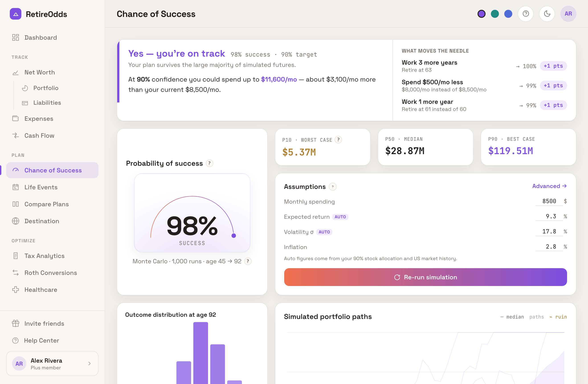Click the Invite friends link
This screenshot has width=588, height=384.
[52, 323]
